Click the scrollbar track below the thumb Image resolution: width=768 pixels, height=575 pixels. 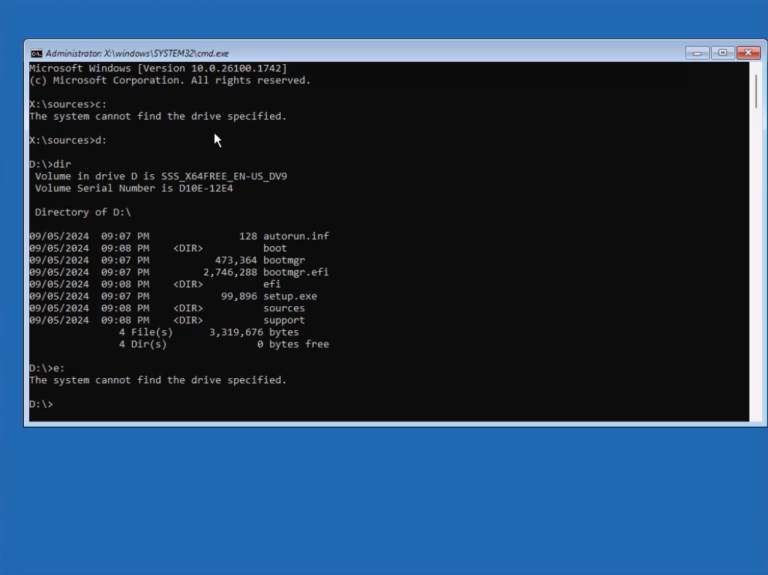[756, 264]
